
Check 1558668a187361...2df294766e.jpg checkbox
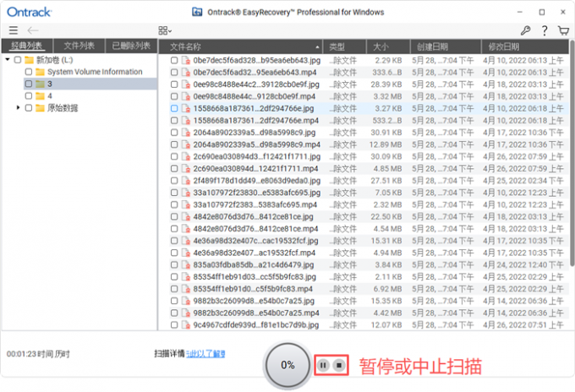point(174,108)
